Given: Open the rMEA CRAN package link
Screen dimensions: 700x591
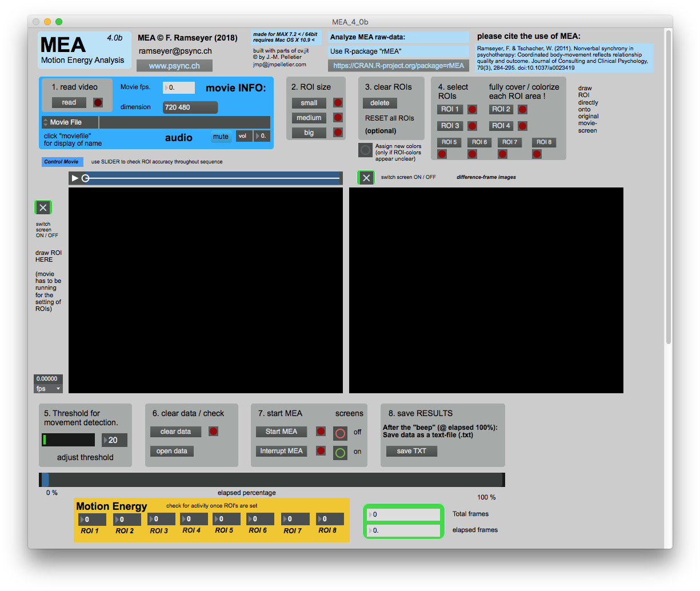Looking at the screenshot, I should coord(398,65).
